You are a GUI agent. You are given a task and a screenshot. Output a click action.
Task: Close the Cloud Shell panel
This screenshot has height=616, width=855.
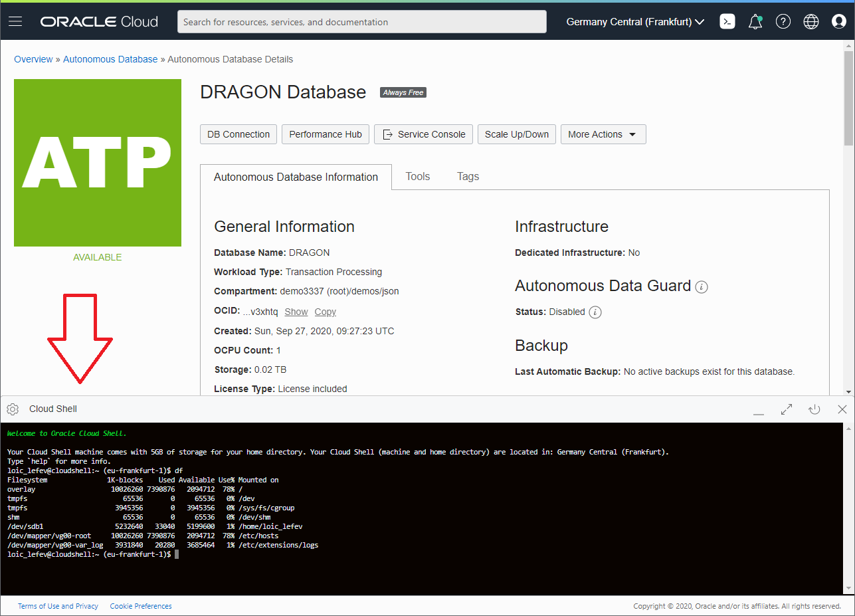pos(842,409)
